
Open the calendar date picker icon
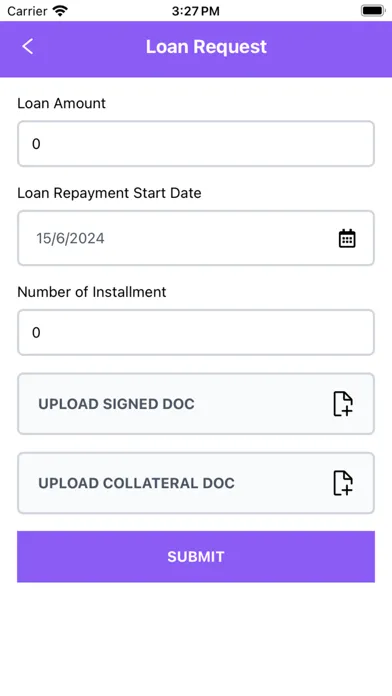[347, 238]
